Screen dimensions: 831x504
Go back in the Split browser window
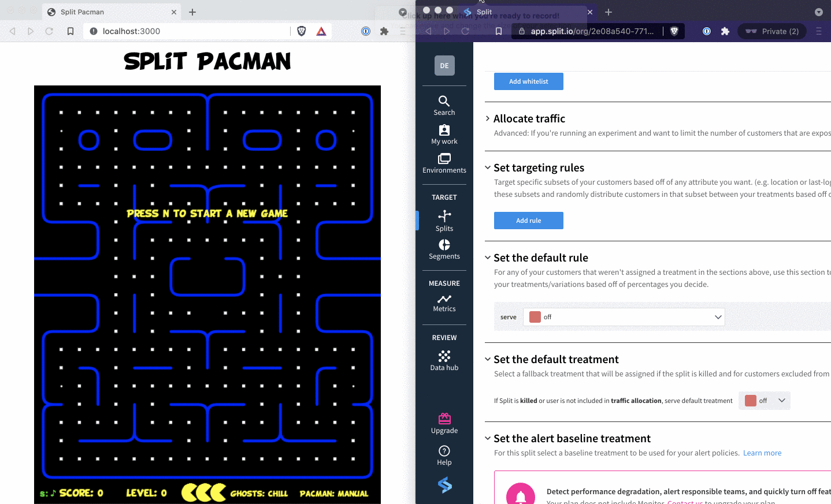click(x=428, y=31)
